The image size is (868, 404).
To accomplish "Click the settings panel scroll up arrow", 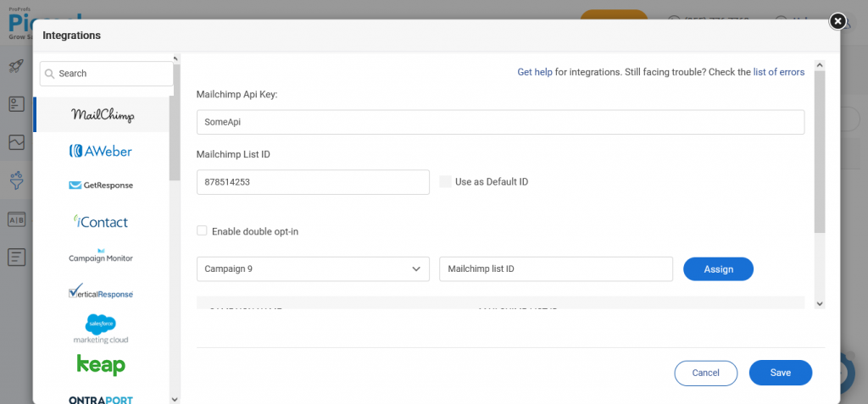I will pyautogui.click(x=820, y=65).
